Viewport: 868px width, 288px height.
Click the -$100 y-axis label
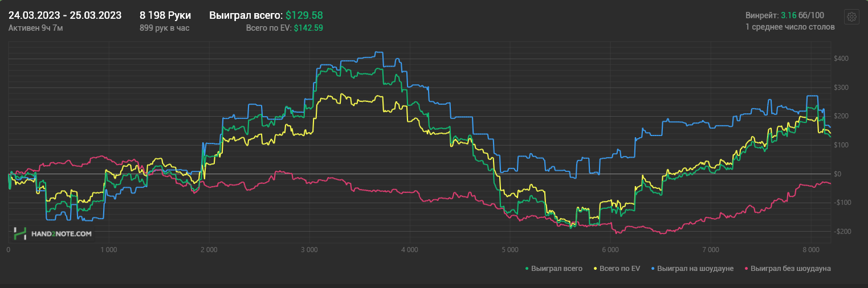[x=843, y=203]
